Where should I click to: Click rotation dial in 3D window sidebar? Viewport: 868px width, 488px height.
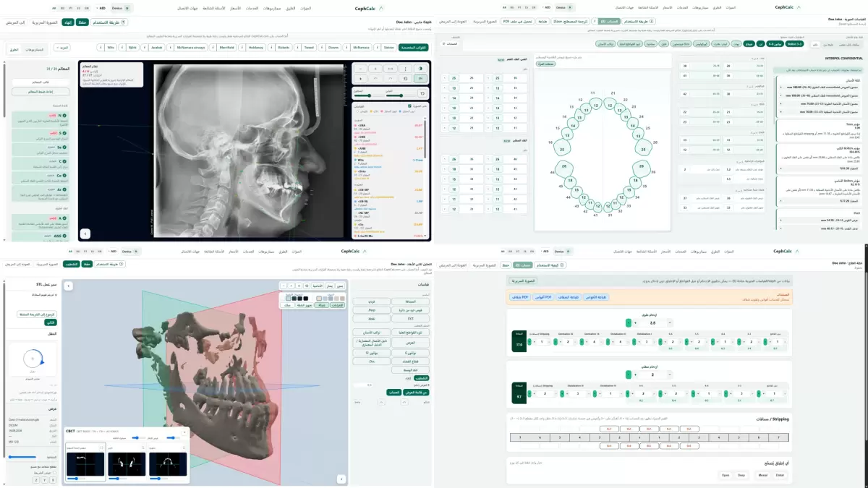click(33, 359)
